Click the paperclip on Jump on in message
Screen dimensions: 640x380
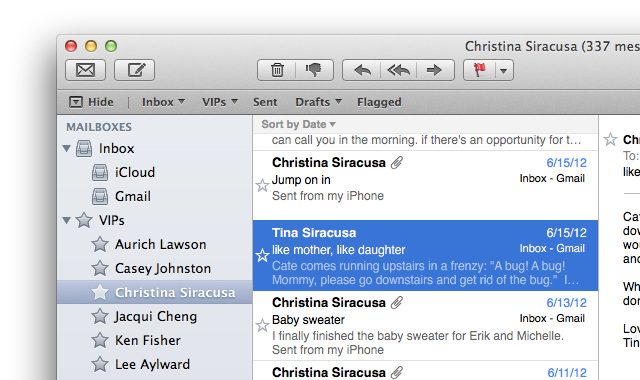(397, 162)
